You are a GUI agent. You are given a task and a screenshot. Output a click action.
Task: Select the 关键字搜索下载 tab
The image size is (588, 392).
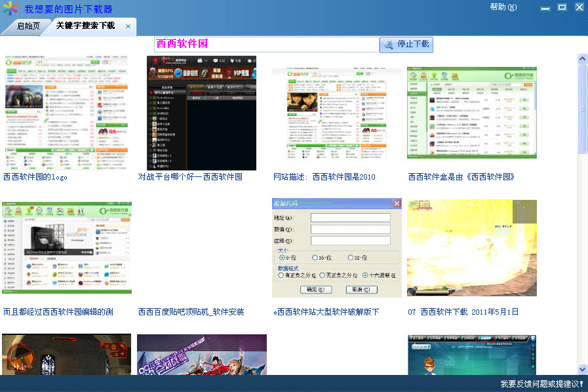click(x=85, y=26)
